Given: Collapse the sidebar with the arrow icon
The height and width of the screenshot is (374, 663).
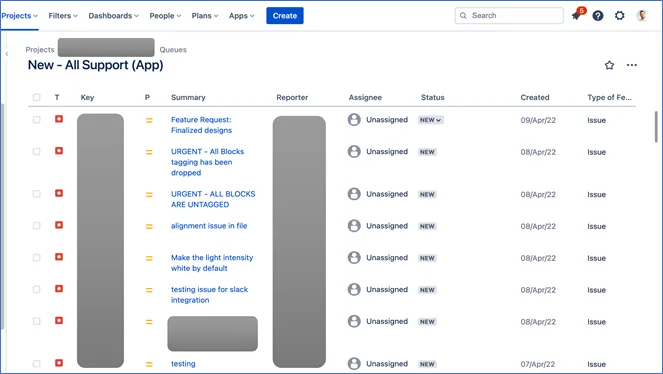Looking at the screenshot, I should click(7, 54).
